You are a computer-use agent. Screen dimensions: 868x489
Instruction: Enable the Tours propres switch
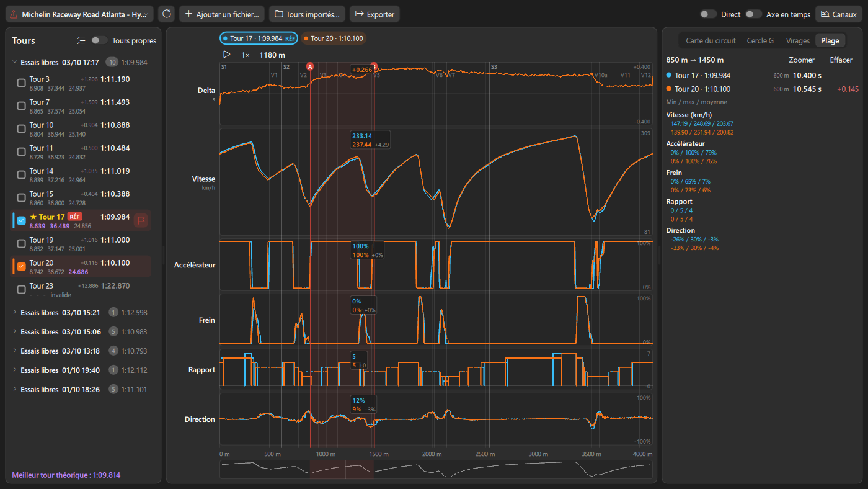pos(99,40)
